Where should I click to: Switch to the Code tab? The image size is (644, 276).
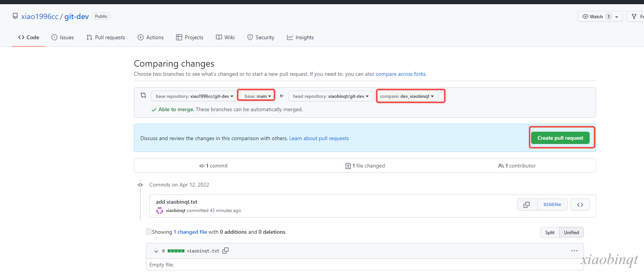(29, 37)
